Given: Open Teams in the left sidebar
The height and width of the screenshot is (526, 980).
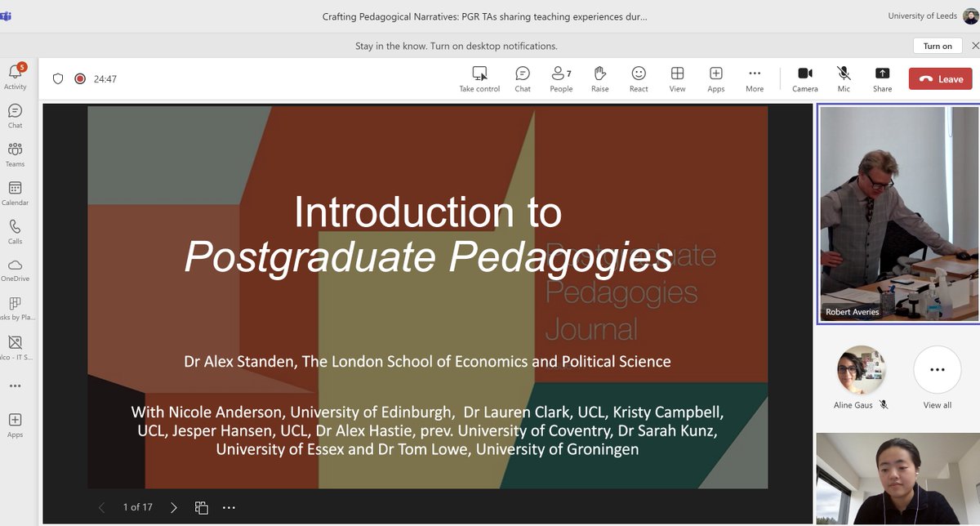Looking at the screenshot, I should [15, 154].
